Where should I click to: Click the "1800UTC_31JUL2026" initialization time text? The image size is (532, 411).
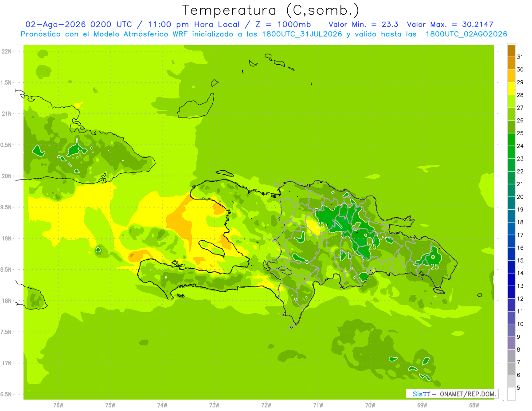tap(301, 34)
